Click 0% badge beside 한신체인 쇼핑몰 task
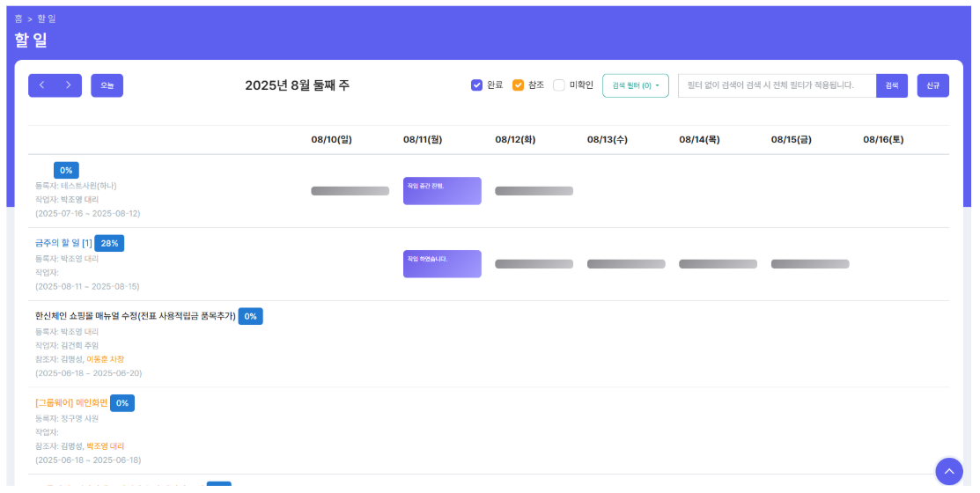The image size is (980, 493). [x=250, y=316]
